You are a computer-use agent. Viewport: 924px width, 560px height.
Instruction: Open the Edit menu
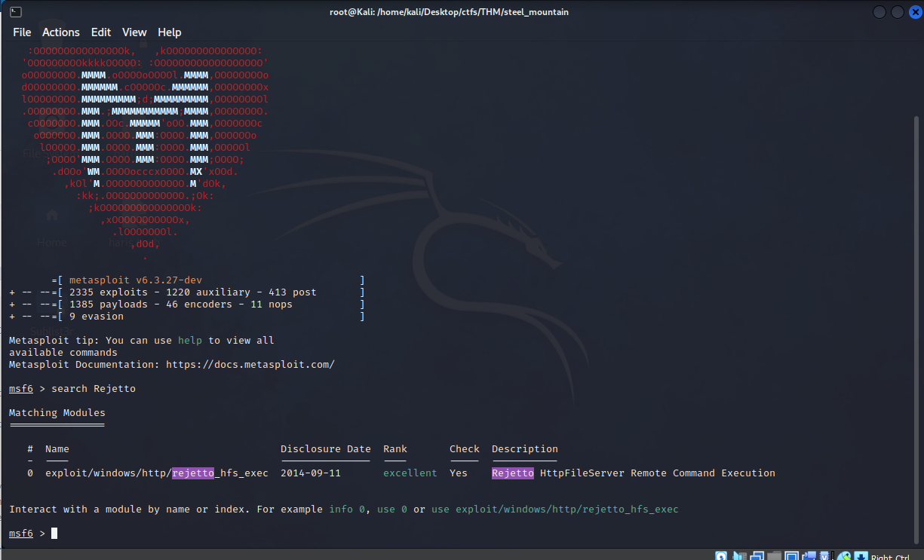point(101,32)
